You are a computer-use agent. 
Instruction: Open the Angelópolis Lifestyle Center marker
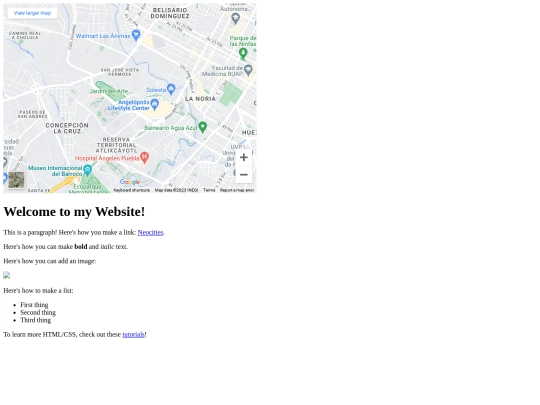pyautogui.click(x=155, y=104)
